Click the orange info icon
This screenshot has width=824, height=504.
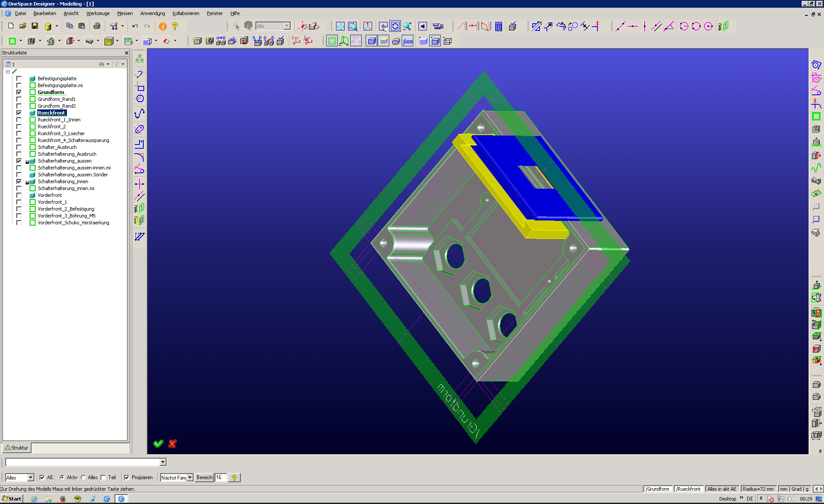[x=163, y=26]
